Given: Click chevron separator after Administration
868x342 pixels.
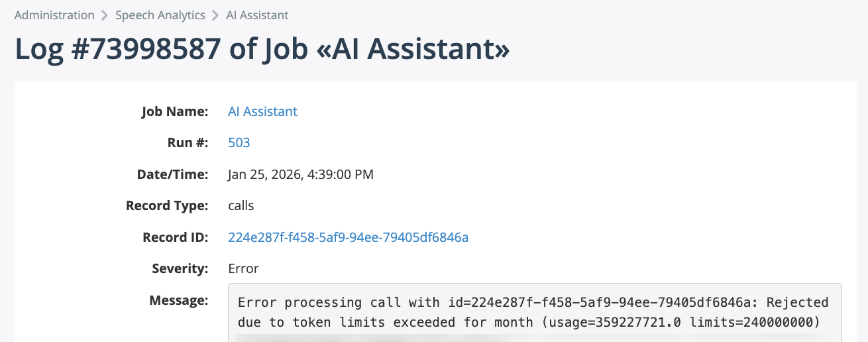Looking at the screenshot, I should (105, 15).
